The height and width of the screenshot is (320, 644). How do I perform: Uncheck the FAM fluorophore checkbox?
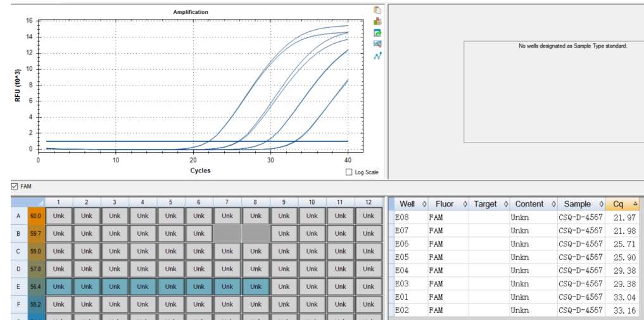(x=15, y=186)
